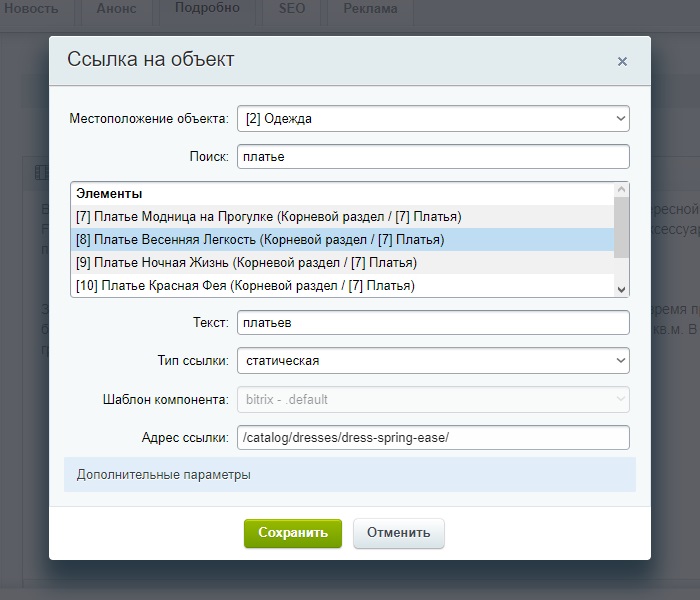Expand Дополнительные параметры section
This screenshot has height=600, width=700.
(x=164, y=475)
